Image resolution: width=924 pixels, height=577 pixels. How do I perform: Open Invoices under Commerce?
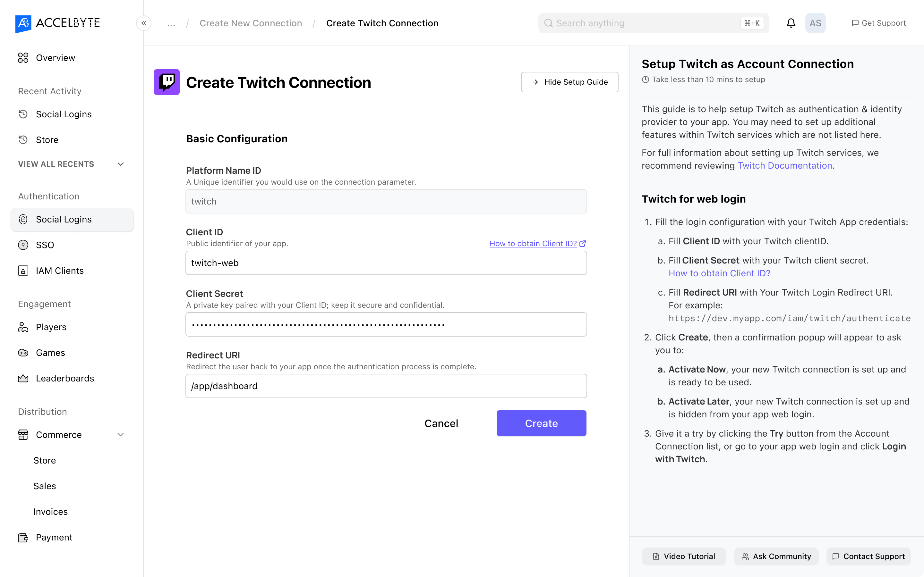coord(50,512)
